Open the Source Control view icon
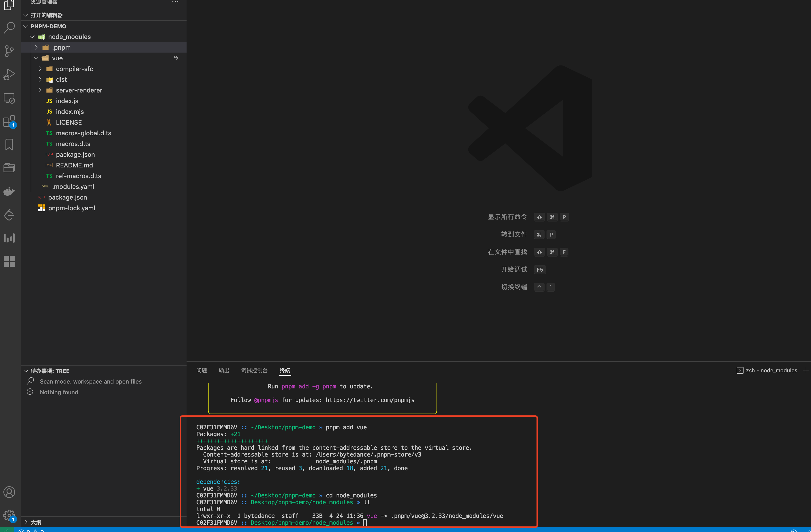The height and width of the screenshot is (532, 811). (x=9, y=51)
